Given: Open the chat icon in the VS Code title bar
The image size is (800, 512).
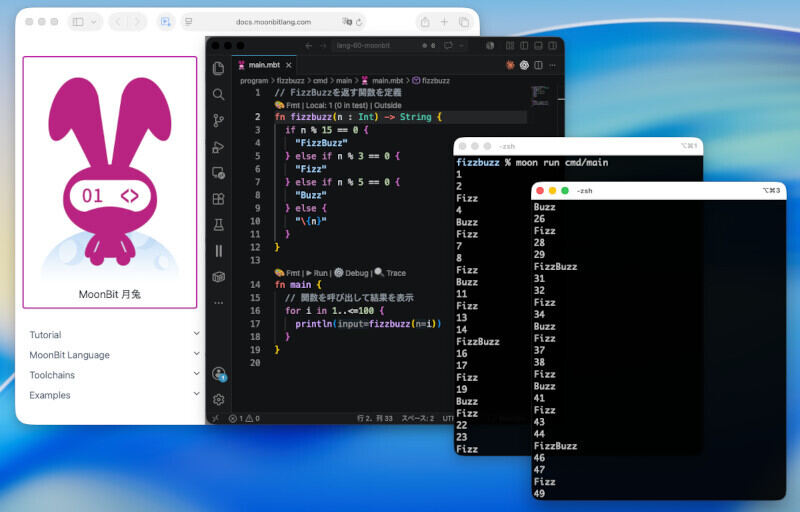Looking at the screenshot, I should pyautogui.click(x=448, y=45).
